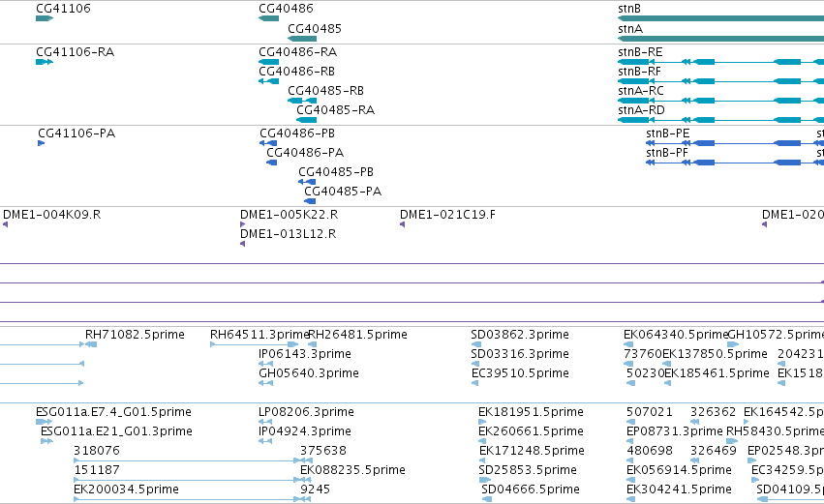Select the DME1-004K09.R marker
The image size is (824, 504).
(5, 224)
